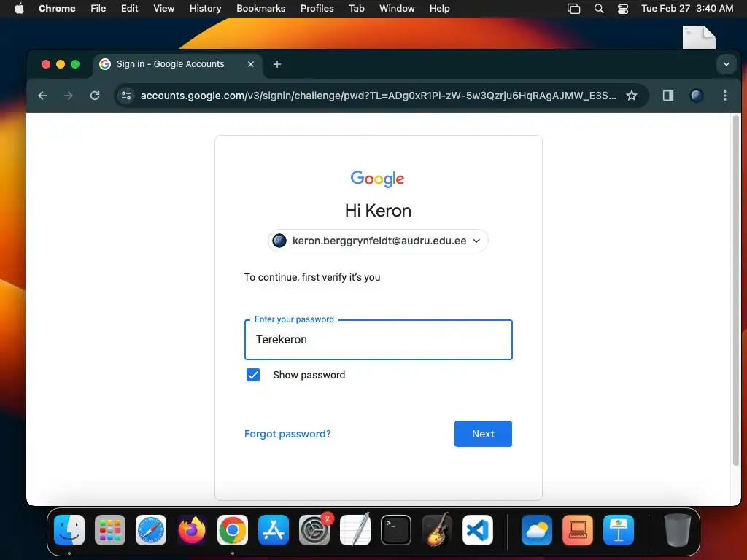747x560 pixels.
Task: Open the Chrome app menu in menu bar
Action: tap(57, 9)
